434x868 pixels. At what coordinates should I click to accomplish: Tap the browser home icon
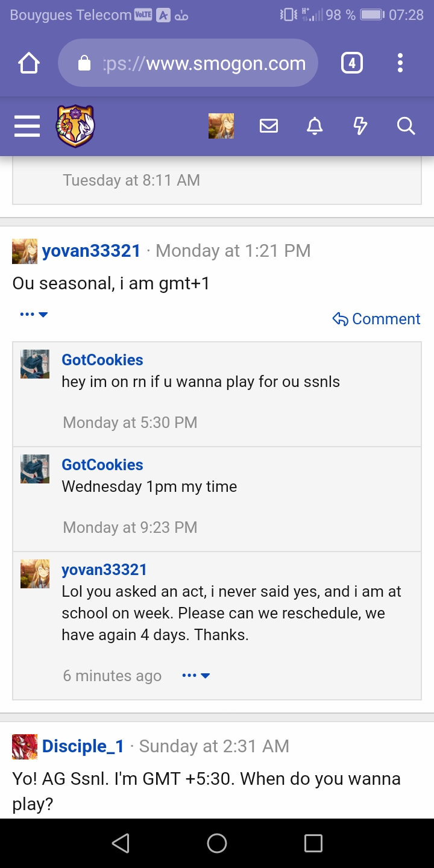pyautogui.click(x=29, y=63)
